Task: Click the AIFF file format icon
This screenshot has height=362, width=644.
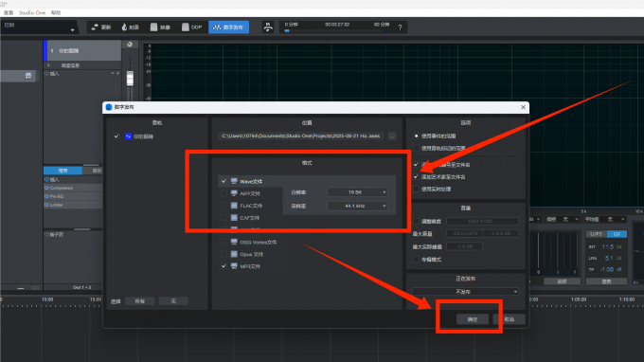Action: click(x=234, y=193)
